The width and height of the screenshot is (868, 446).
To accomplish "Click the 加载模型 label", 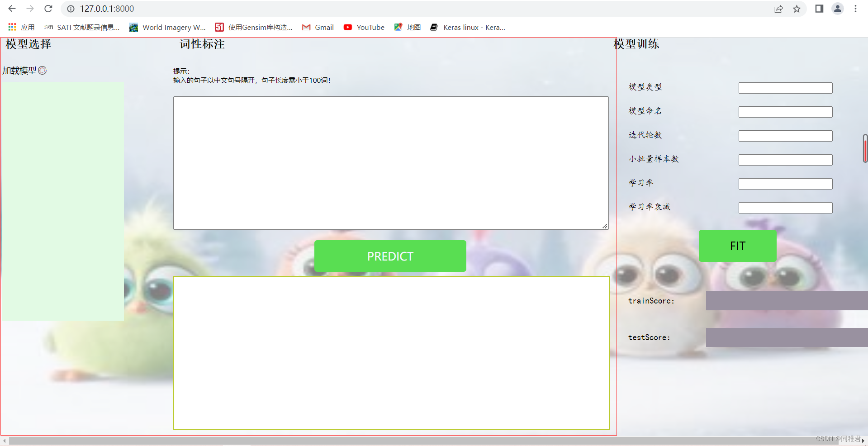I will [x=19, y=71].
